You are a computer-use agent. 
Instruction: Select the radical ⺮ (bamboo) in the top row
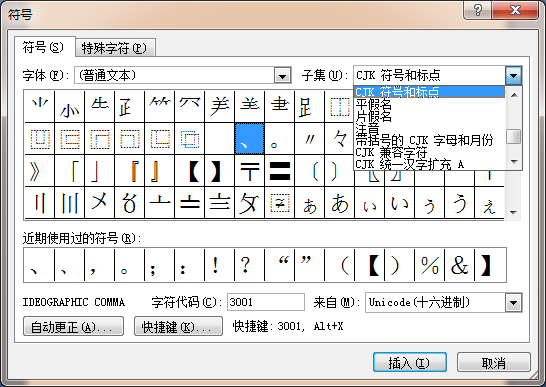[159, 106]
